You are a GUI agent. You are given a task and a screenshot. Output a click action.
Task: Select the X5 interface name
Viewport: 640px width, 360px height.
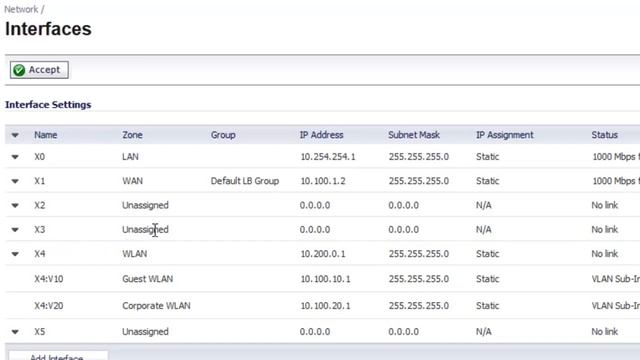[x=40, y=332]
